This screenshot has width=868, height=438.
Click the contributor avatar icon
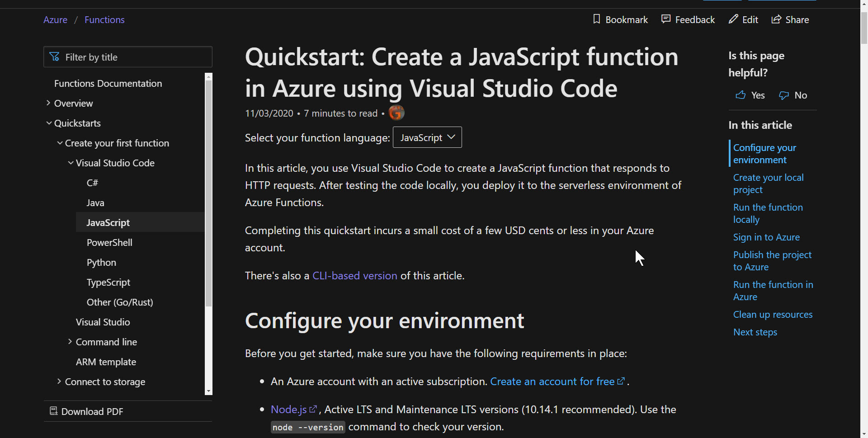click(x=396, y=113)
